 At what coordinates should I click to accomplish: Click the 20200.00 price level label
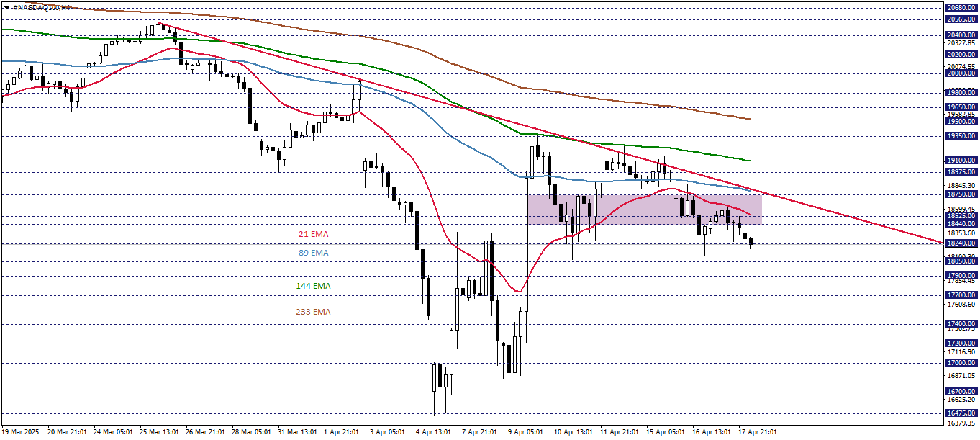pos(961,54)
